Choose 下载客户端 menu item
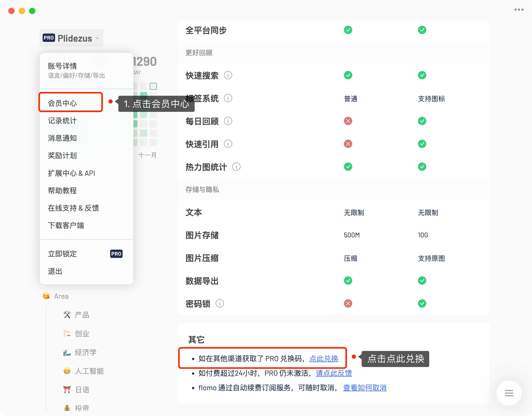This screenshot has width=532, height=416. coord(66,225)
